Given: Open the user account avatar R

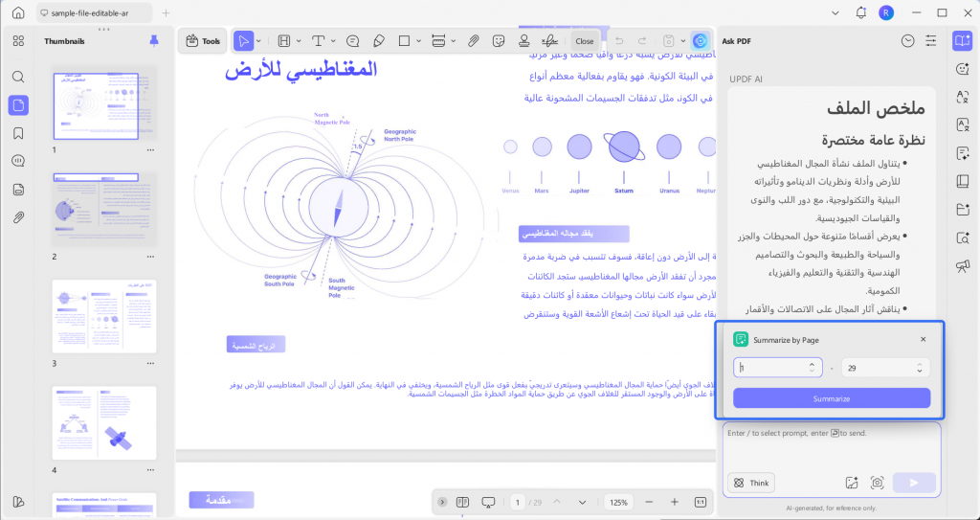Looking at the screenshot, I should [x=885, y=12].
